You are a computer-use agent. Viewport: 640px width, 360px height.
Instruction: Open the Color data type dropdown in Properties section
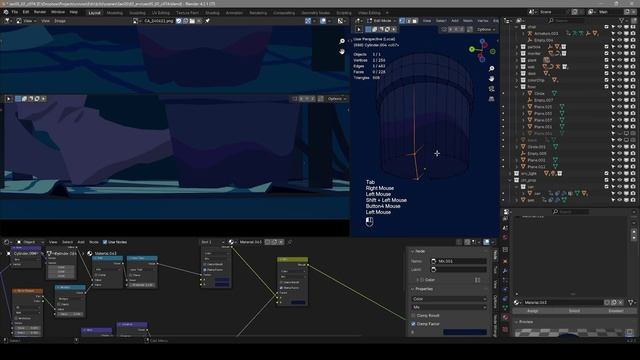click(x=449, y=299)
